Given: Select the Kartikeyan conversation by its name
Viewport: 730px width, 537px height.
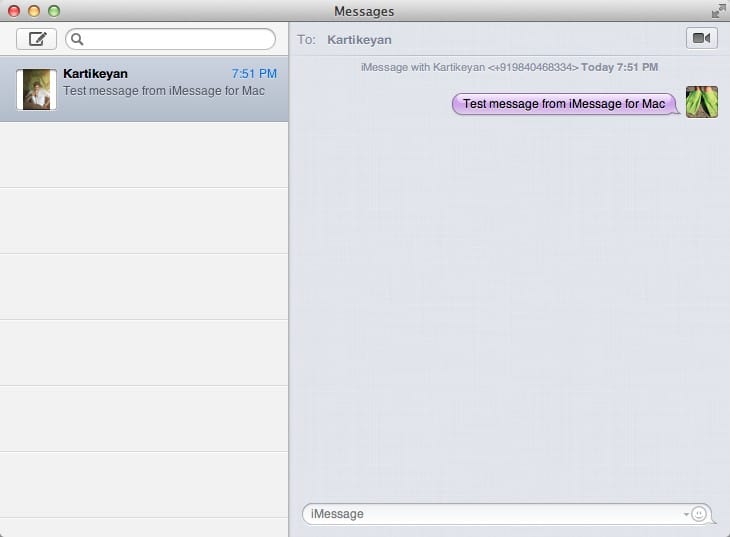Looking at the screenshot, I should click(x=95, y=74).
